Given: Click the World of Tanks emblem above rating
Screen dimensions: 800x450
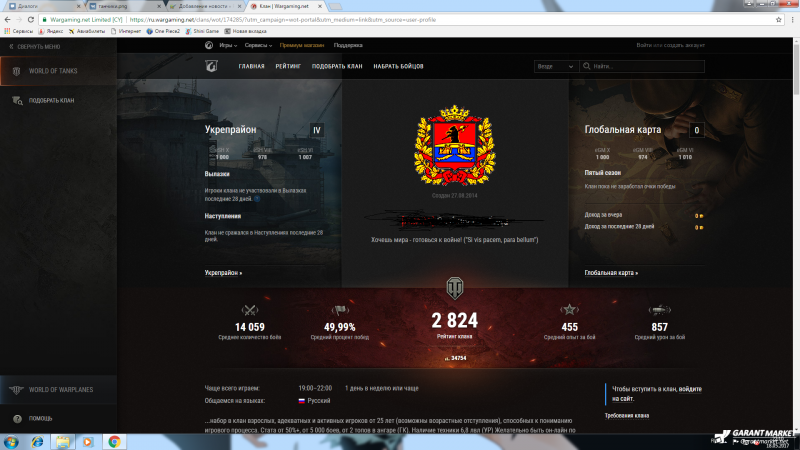Looking at the screenshot, I should pos(455,288).
